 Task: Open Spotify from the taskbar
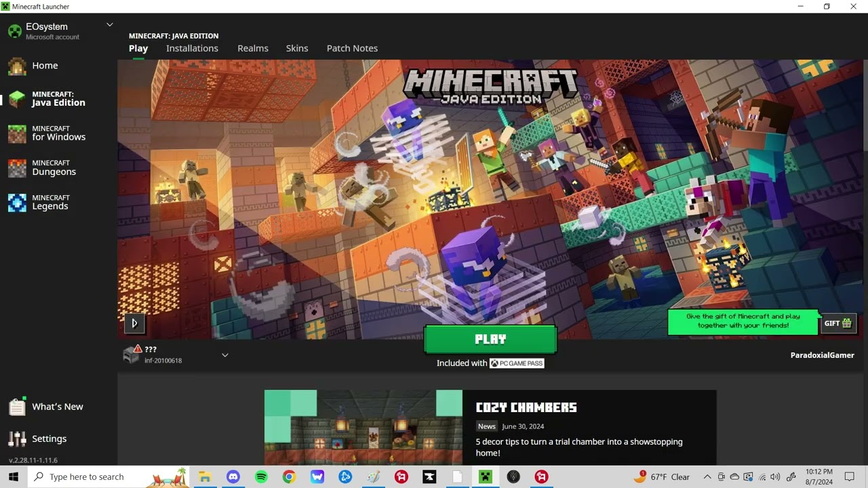coord(261,476)
